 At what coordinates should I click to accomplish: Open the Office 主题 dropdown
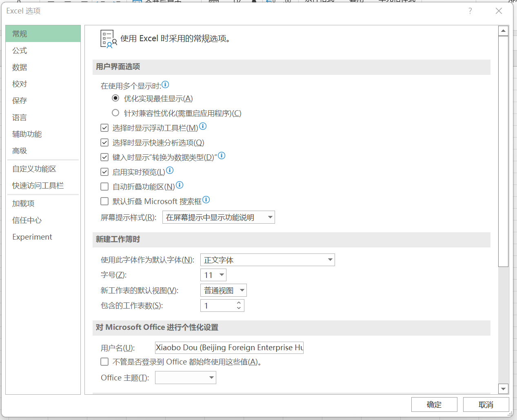(211, 378)
